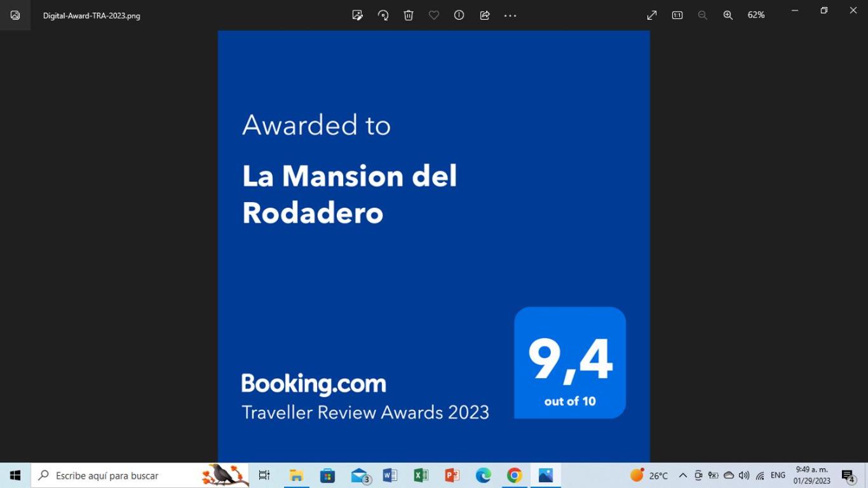Rotate the image using rotate icon
Image resolution: width=868 pixels, height=488 pixels.
point(383,15)
